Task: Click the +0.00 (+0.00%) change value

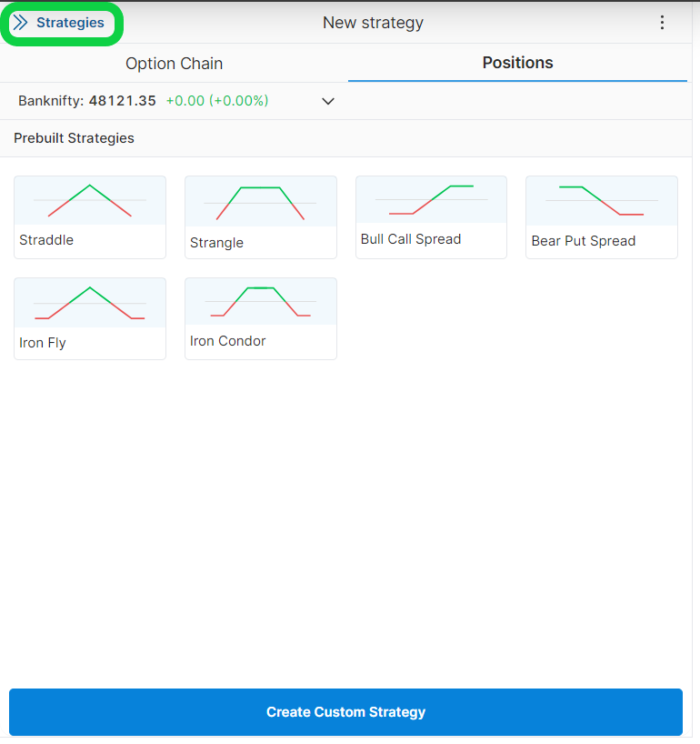Action: point(217,101)
